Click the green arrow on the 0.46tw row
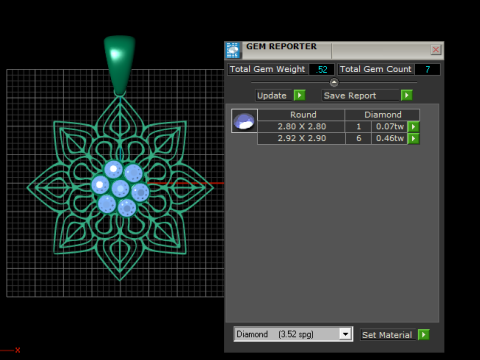Screen dimensions: 480x360 click(413, 138)
